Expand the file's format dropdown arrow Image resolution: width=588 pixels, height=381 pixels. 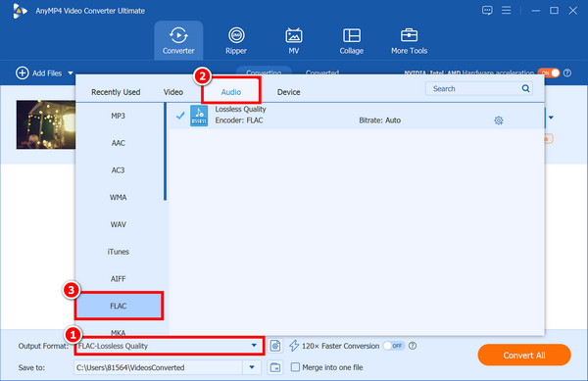click(551, 118)
